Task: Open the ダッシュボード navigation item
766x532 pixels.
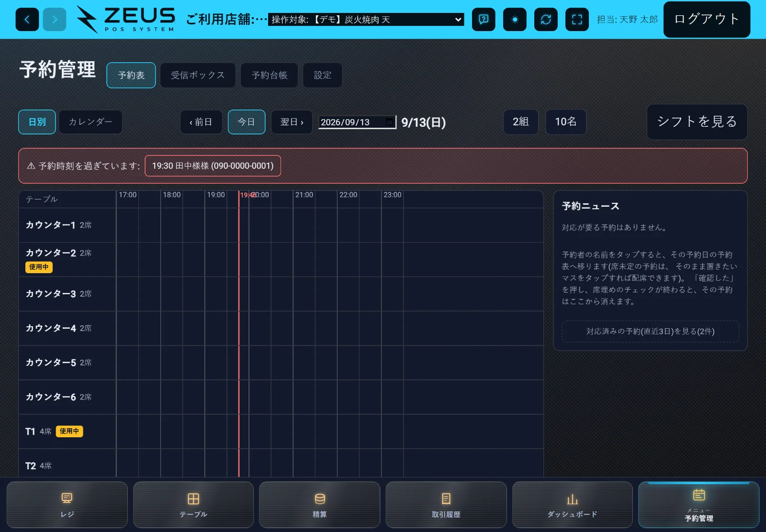Action: (573, 505)
